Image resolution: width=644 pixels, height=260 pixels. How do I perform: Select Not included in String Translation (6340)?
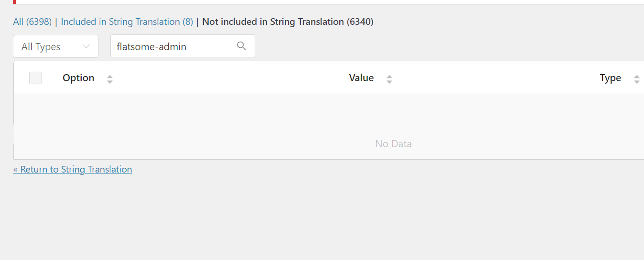(x=288, y=22)
